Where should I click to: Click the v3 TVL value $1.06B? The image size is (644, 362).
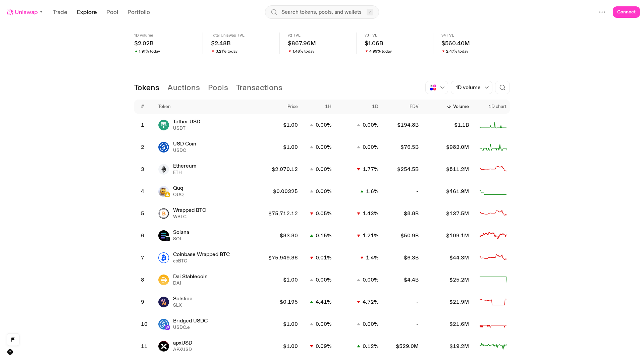(x=374, y=43)
